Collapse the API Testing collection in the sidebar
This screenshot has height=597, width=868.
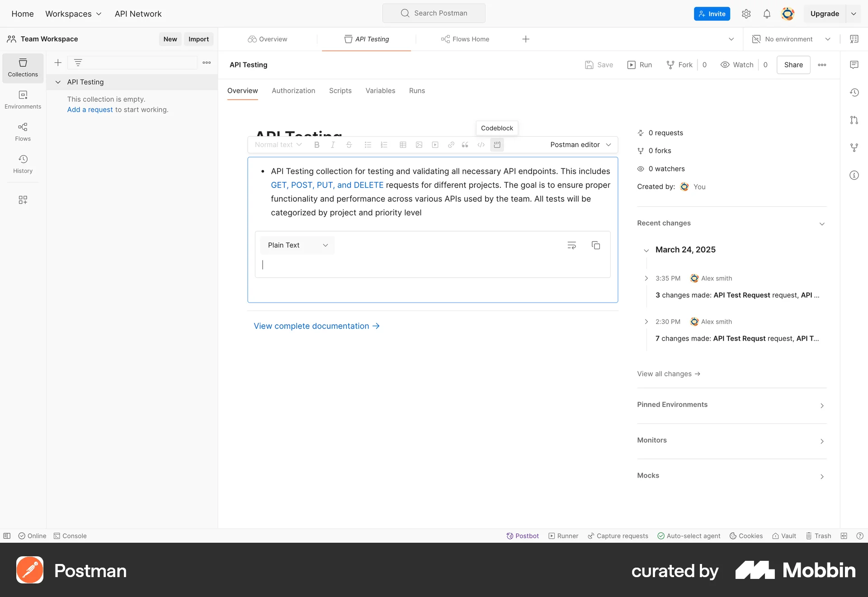(x=58, y=82)
